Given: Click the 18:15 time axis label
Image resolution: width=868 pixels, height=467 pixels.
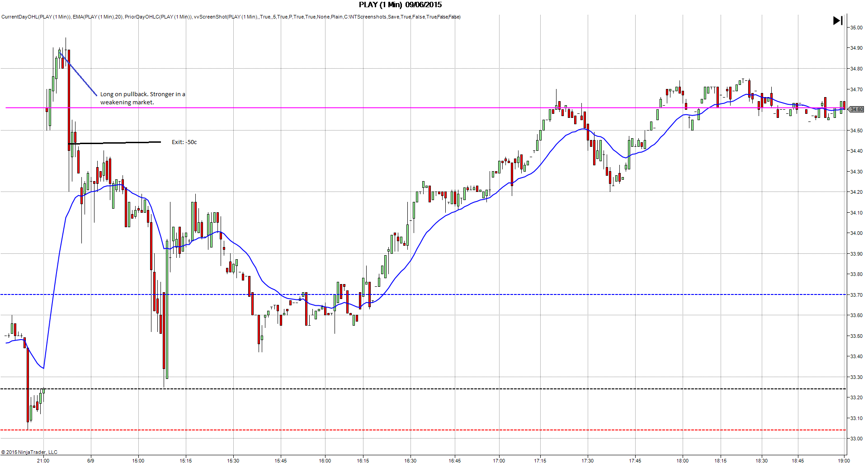Looking at the screenshot, I should click(x=721, y=461).
